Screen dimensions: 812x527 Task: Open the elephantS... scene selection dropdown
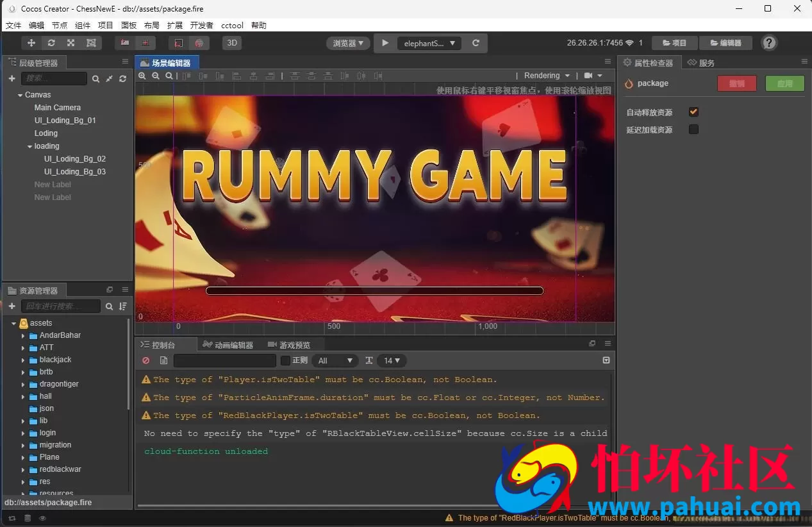click(429, 43)
